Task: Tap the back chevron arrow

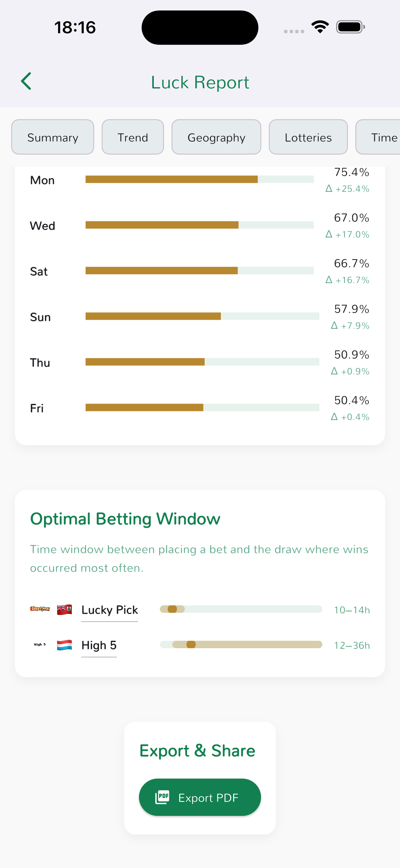Action: click(x=26, y=81)
